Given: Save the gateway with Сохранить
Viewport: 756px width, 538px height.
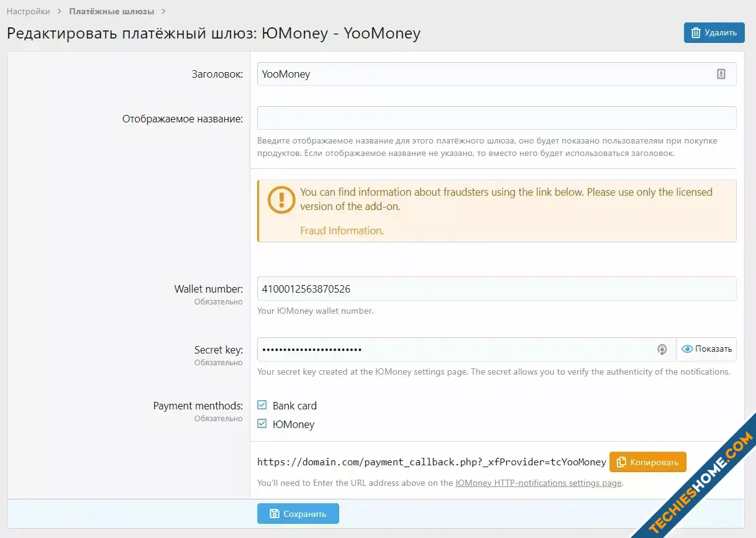Looking at the screenshot, I should (298, 514).
